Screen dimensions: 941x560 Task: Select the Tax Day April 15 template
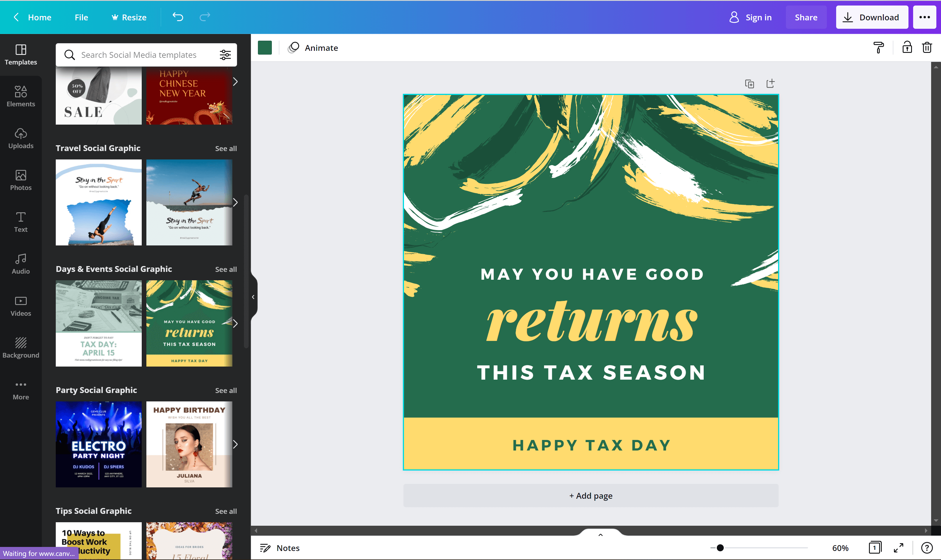pos(99,323)
